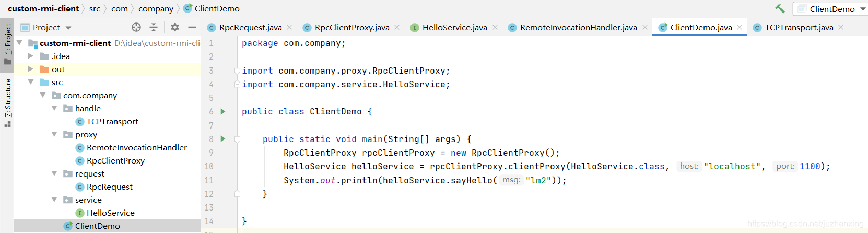Expand the .idea folder
This screenshot has height=233, width=868.
[x=31, y=56]
